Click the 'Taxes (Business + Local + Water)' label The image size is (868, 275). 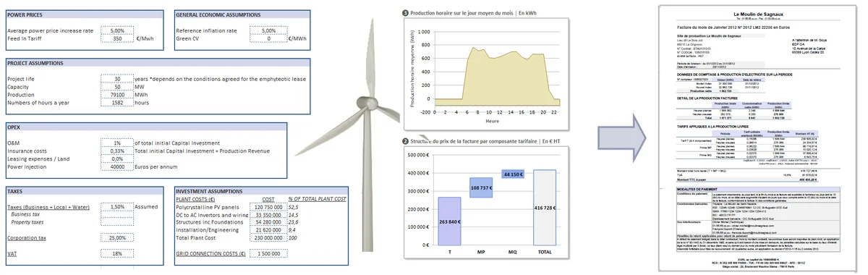click(48, 207)
